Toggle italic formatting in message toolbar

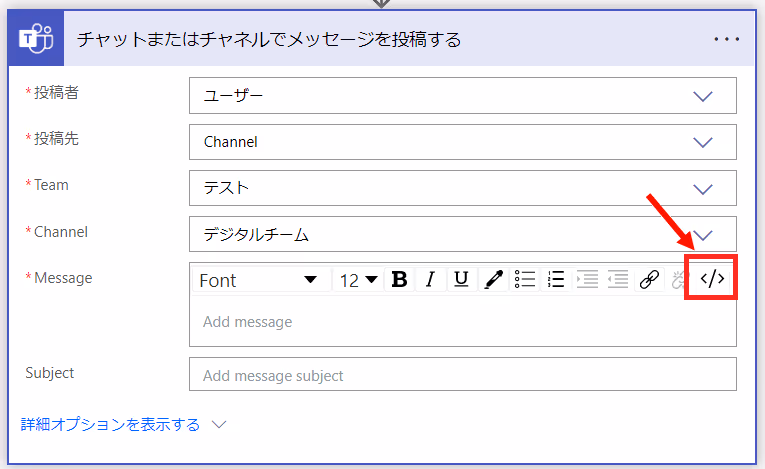click(430, 280)
